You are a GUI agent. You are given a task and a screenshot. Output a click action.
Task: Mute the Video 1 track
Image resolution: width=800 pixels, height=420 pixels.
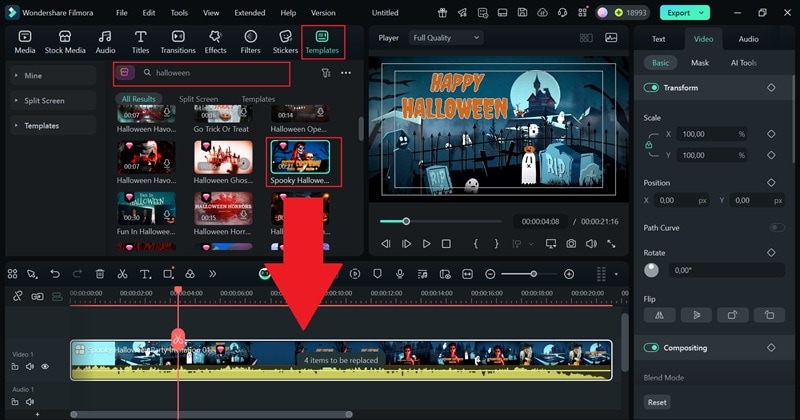(30, 366)
